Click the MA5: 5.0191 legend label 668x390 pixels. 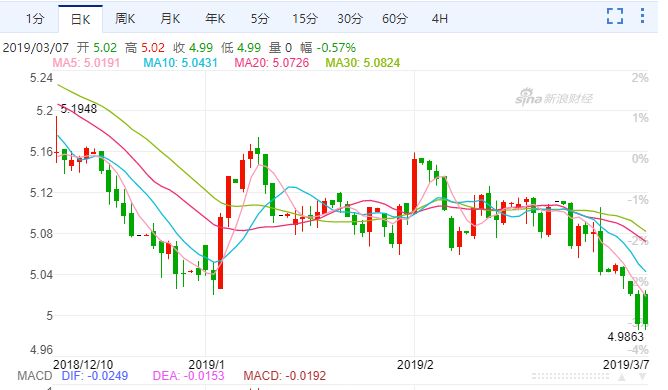86,63
